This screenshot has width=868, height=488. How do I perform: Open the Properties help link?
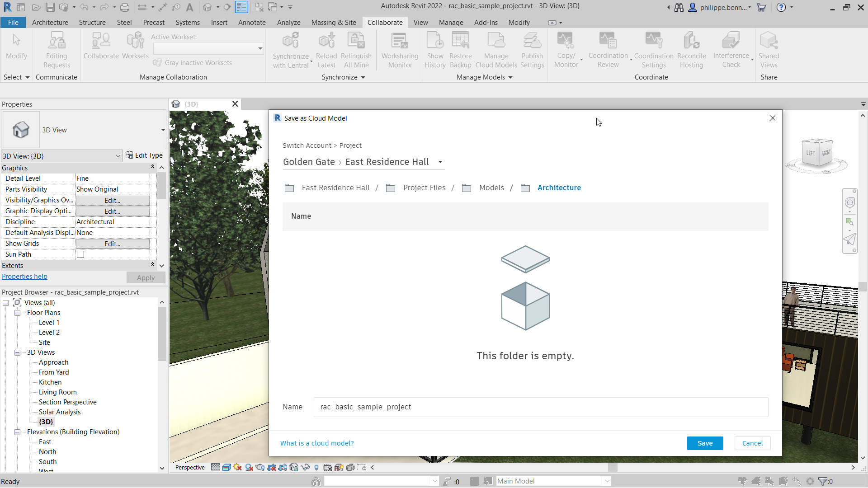(x=24, y=277)
